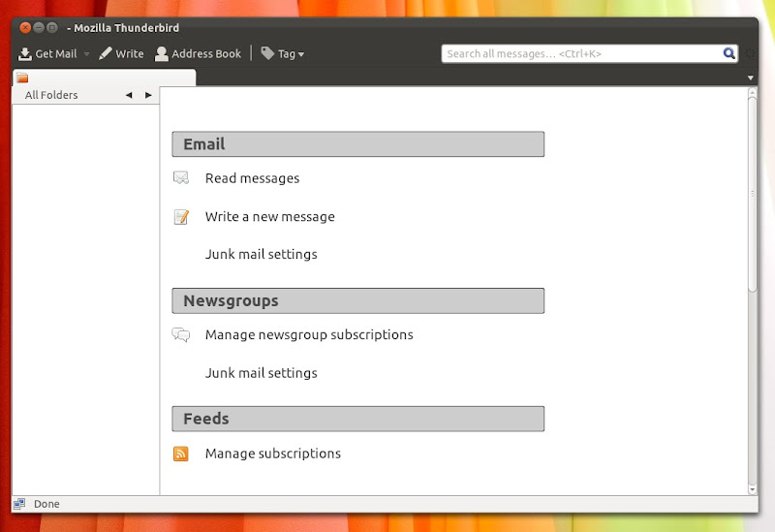775x532 pixels.
Task: Close the Thunderbird window
Action: pos(25,28)
